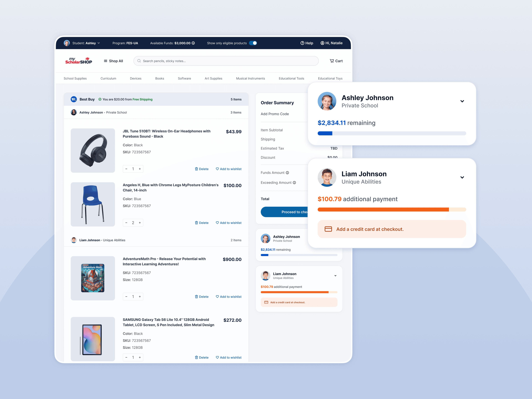This screenshot has height=399, width=532.
Task: Decrease JBL headphones quantity
Action: click(x=126, y=169)
